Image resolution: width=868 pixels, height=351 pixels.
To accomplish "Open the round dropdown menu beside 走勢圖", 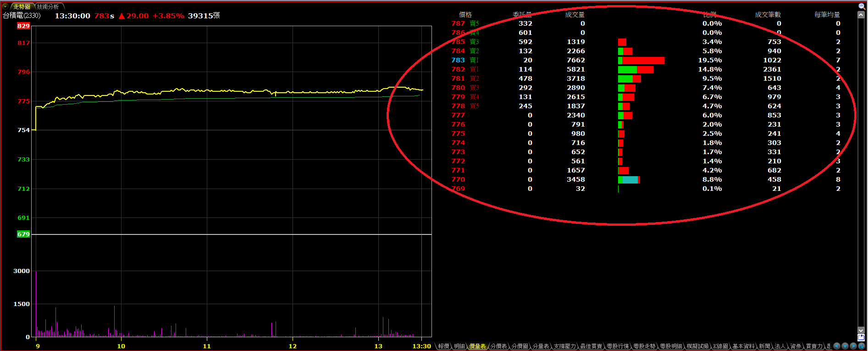I will (x=5, y=6).
